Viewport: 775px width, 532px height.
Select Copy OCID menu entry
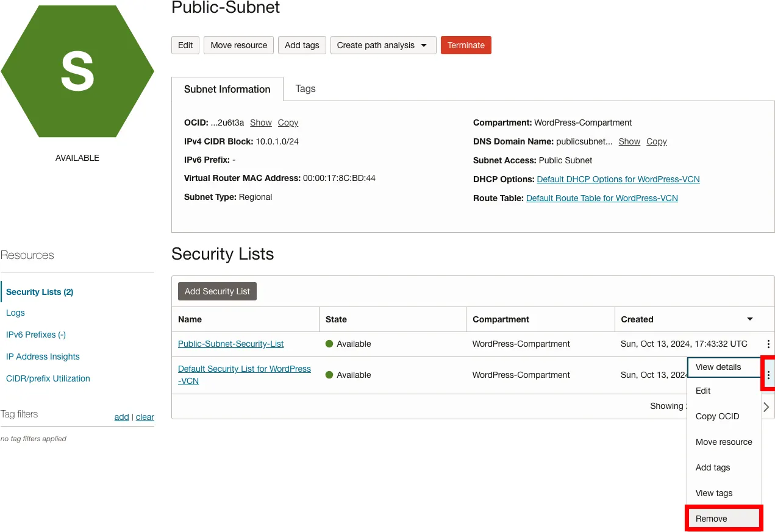tap(717, 416)
